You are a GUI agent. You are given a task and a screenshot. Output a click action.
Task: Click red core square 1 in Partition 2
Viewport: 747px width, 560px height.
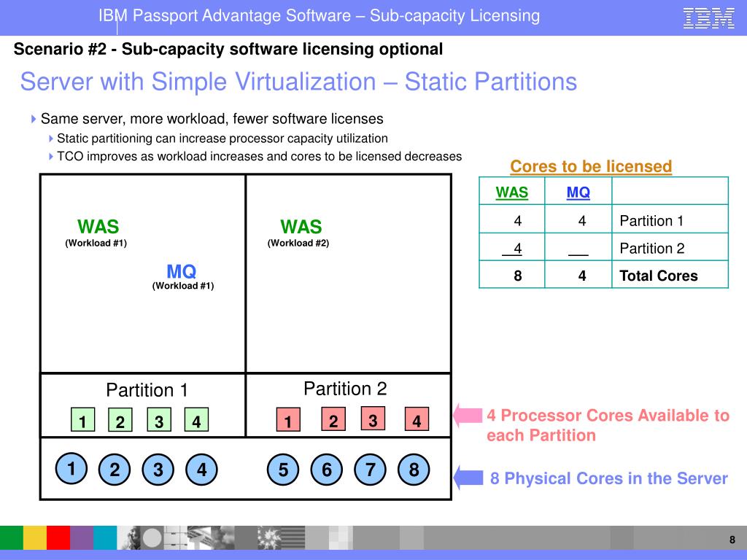coord(288,419)
